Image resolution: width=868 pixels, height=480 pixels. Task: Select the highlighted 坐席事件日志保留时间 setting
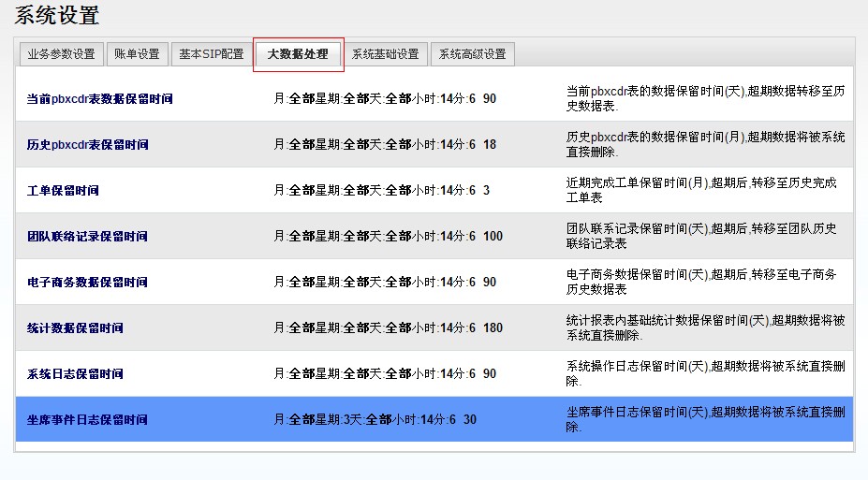pyautogui.click(x=87, y=420)
